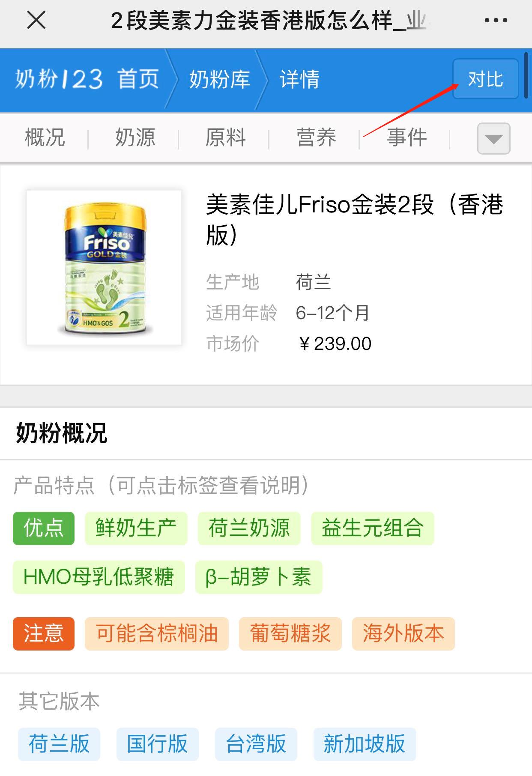Click the 奶粉123 site logo

click(59, 79)
